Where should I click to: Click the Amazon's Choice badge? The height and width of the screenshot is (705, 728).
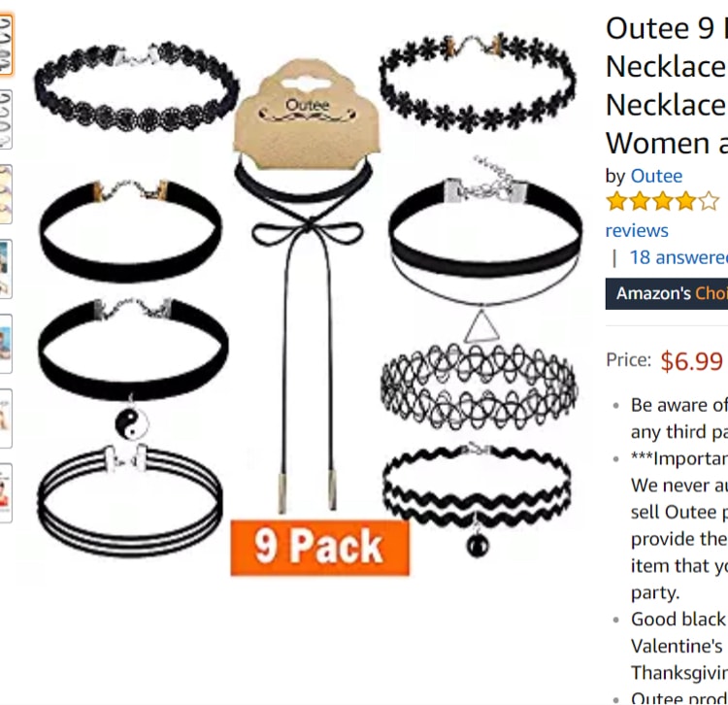click(667, 293)
